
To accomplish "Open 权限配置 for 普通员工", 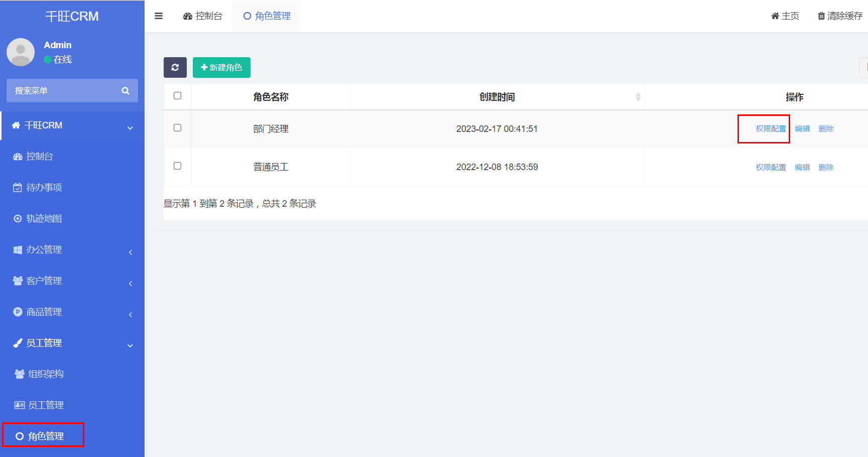I will point(771,168).
